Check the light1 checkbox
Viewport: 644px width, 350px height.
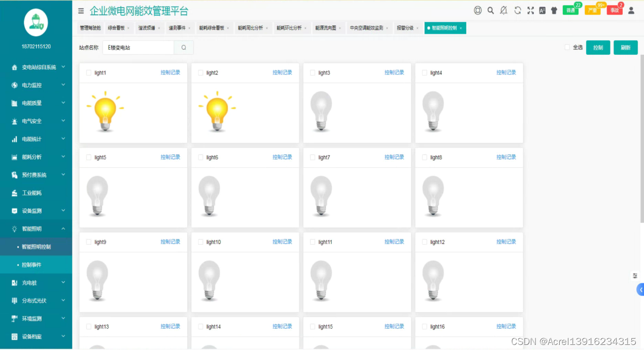click(x=89, y=73)
